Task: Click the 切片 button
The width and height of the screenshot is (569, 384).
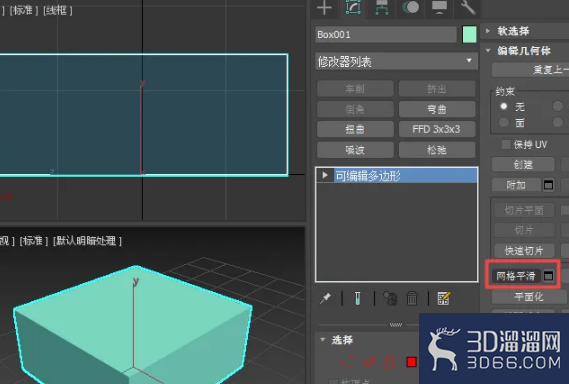Action: (524, 230)
